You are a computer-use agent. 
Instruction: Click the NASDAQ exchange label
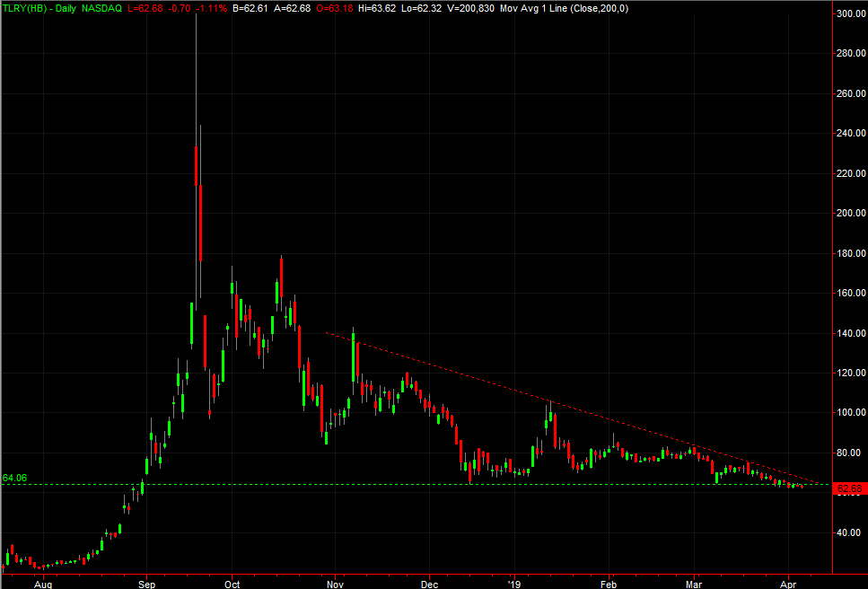[101, 8]
